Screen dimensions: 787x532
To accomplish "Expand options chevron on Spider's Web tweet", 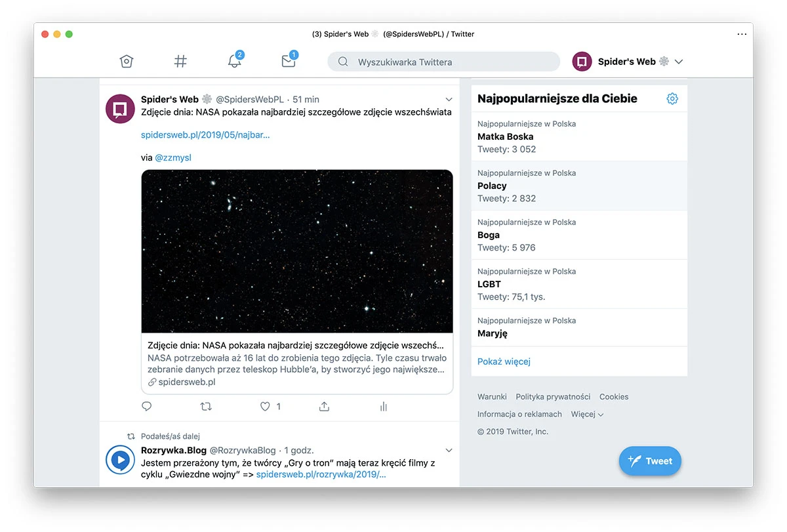I will click(x=449, y=100).
